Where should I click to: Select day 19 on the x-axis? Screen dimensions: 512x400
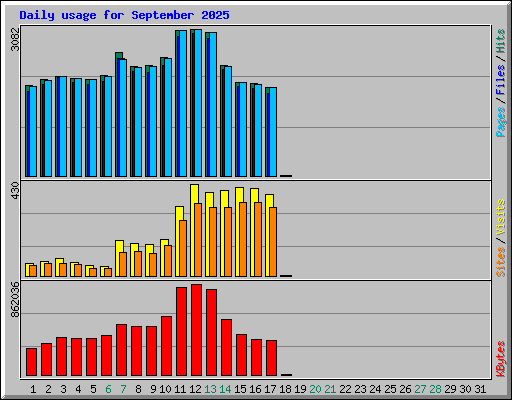click(x=300, y=389)
